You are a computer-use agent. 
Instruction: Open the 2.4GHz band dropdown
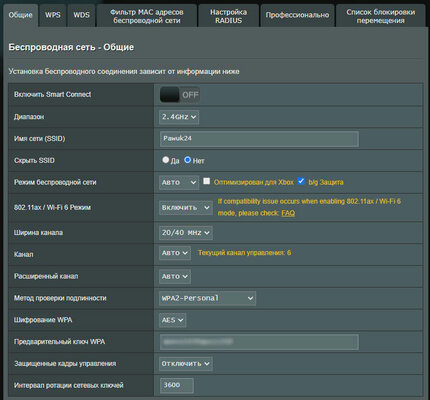tap(179, 117)
